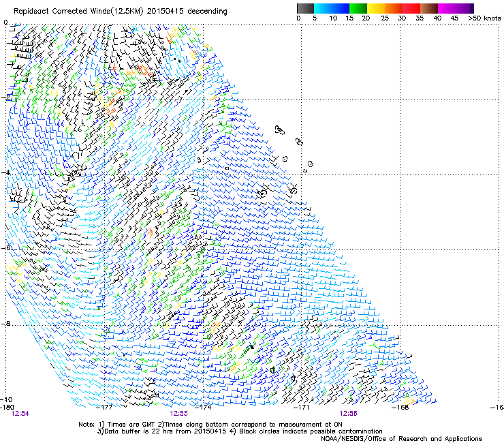Click the purple '12:55' time label
Image resolution: width=504 pixels, height=443 pixels.
178,414
